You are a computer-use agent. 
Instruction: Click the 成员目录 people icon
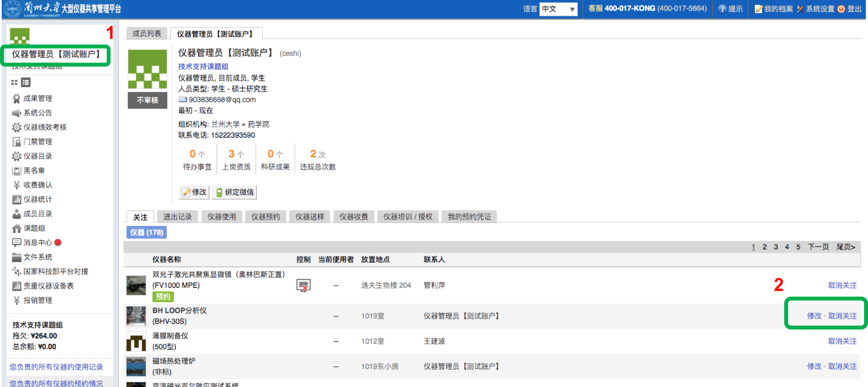pyautogui.click(x=16, y=214)
